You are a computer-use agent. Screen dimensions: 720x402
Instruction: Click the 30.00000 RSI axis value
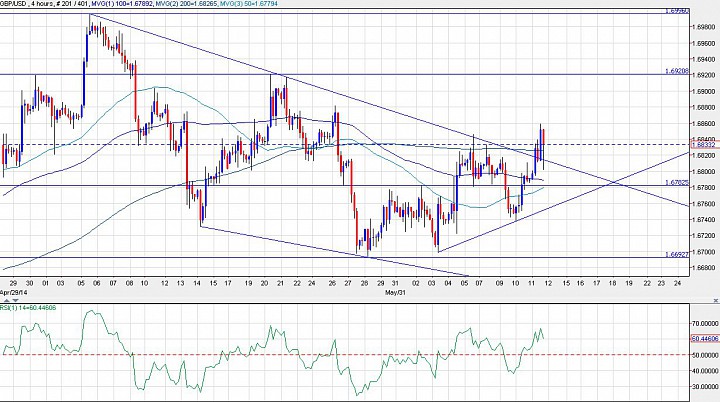pyautogui.click(x=705, y=386)
